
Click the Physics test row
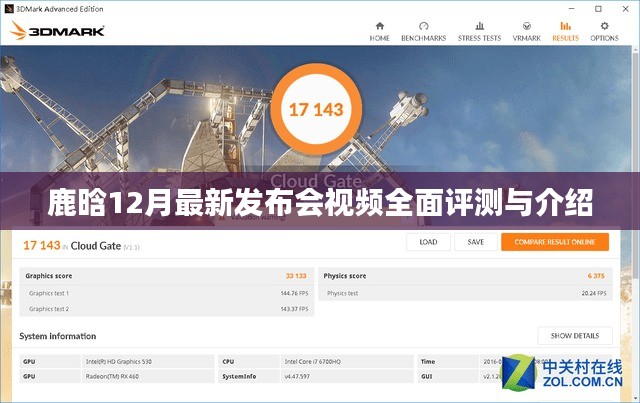(x=465, y=293)
